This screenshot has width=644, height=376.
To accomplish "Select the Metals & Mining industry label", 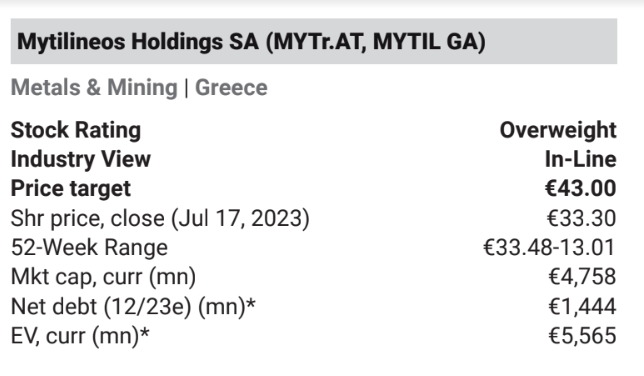I will pos(94,88).
